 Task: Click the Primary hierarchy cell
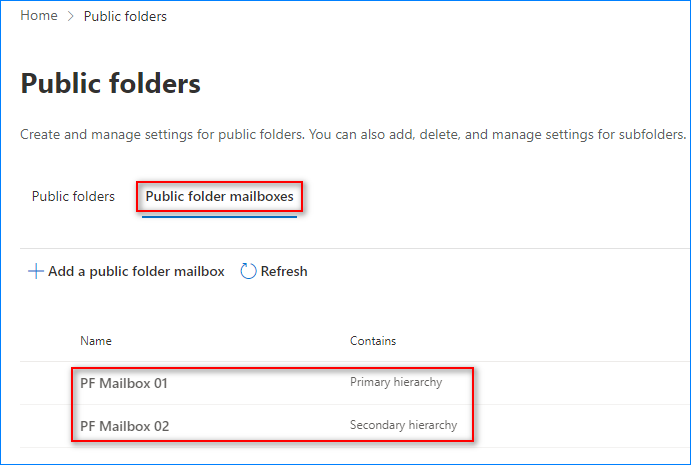[x=396, y=382]
